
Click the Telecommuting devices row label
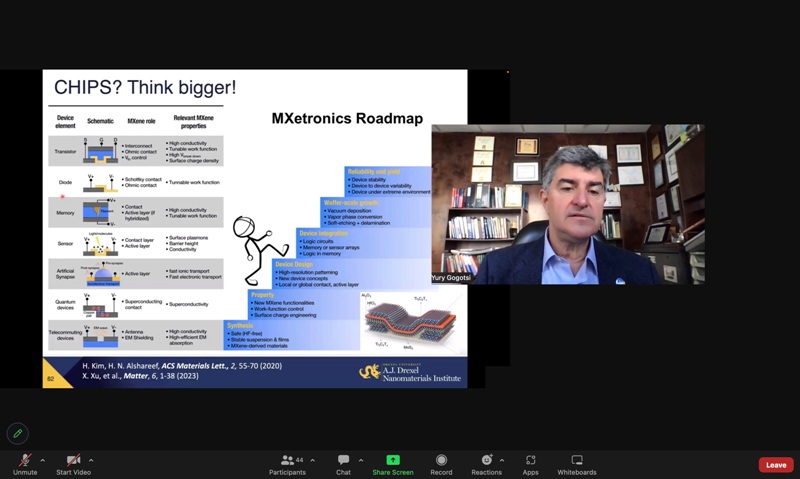click(65, 335)
